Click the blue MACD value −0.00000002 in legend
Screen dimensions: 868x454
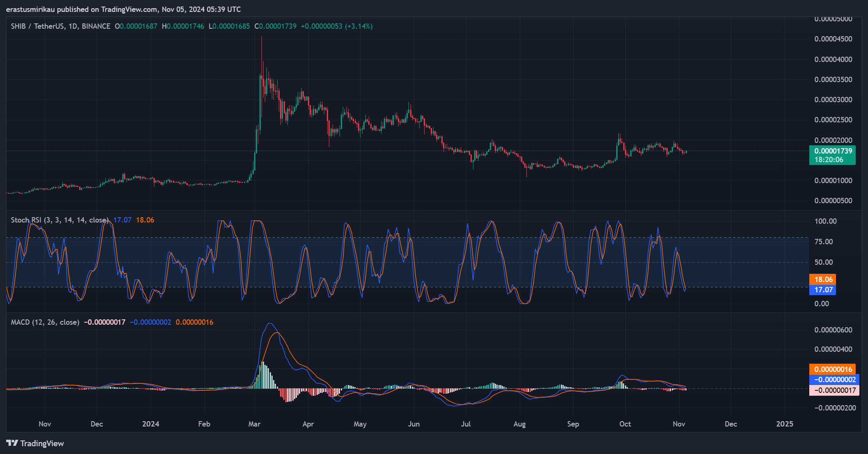click(150, 322)
